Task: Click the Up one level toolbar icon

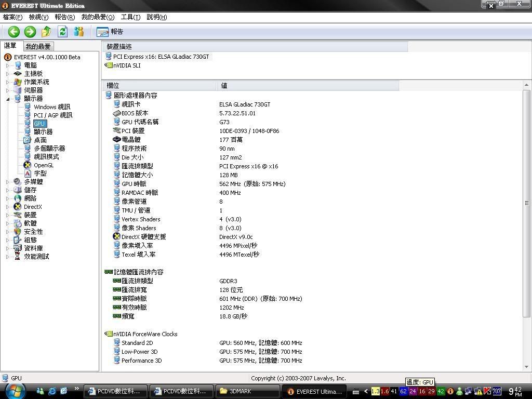Action: (46, 32)
